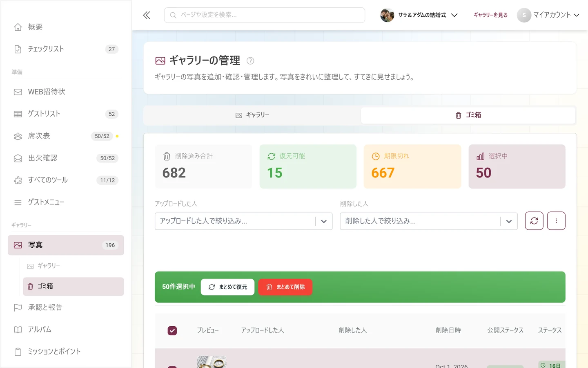Open 削除した人で絞り込み dropdown

429,221
